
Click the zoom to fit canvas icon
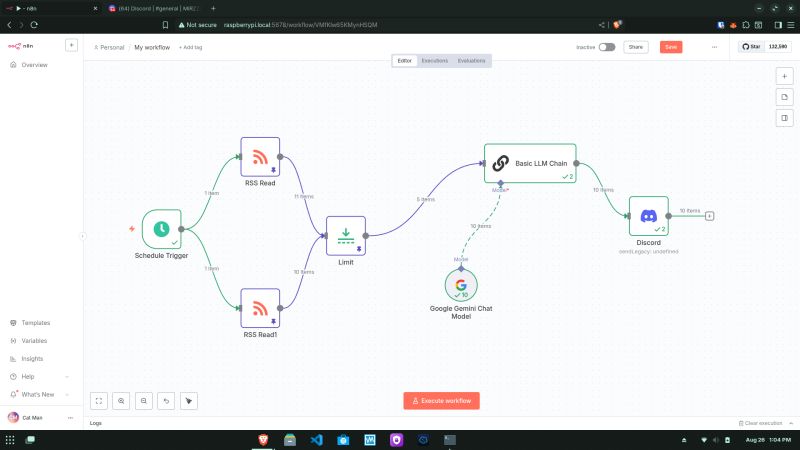pyautogui.click(x=99, y=401)
